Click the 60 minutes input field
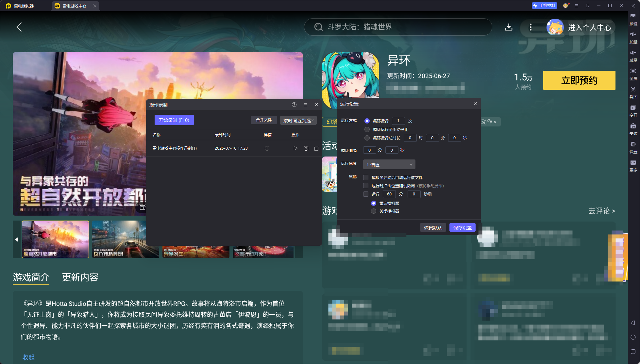This screenshot has height=364, width=640. tap(389, 194)
